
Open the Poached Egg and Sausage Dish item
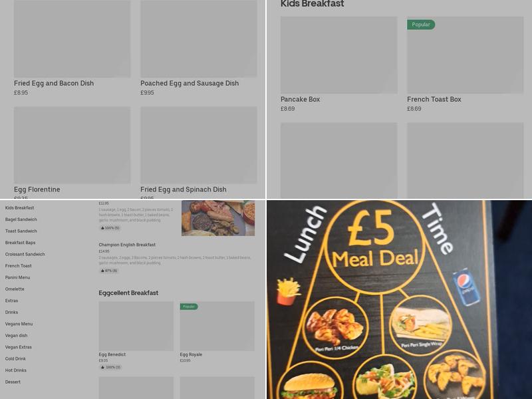pos(198,48)
